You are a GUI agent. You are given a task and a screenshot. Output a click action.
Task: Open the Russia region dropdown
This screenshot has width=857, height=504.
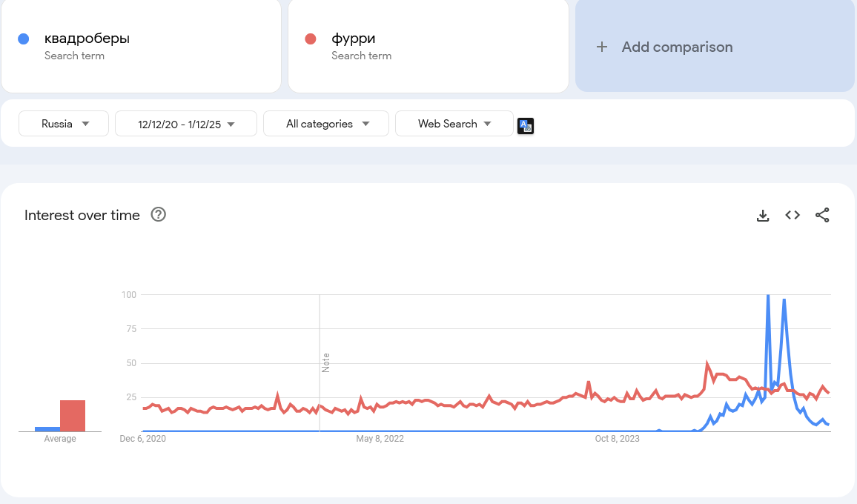point(64,124)
